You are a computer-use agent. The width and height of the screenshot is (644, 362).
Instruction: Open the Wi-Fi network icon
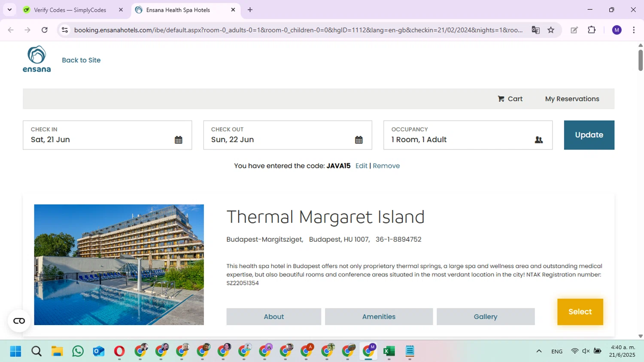(x=574, y=351)
